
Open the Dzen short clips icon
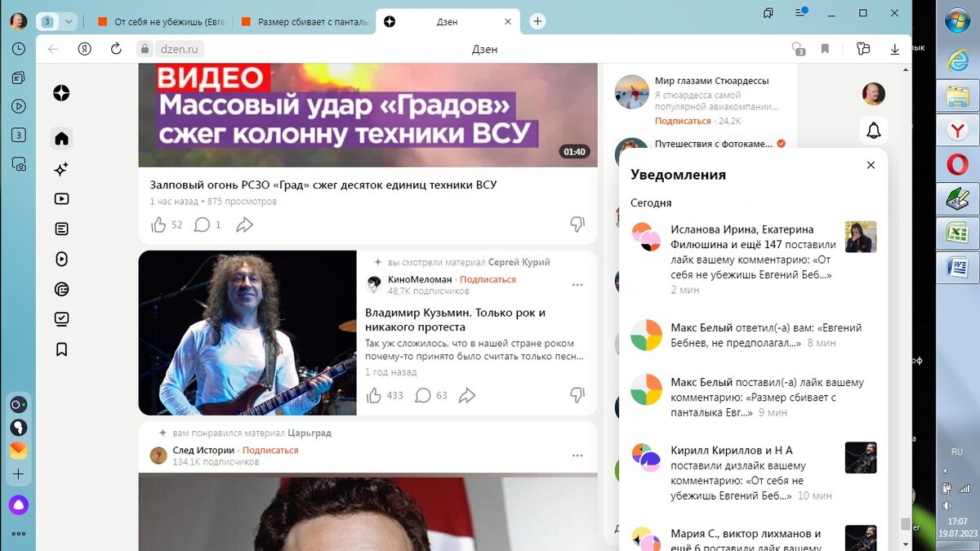tap(61, 259)
